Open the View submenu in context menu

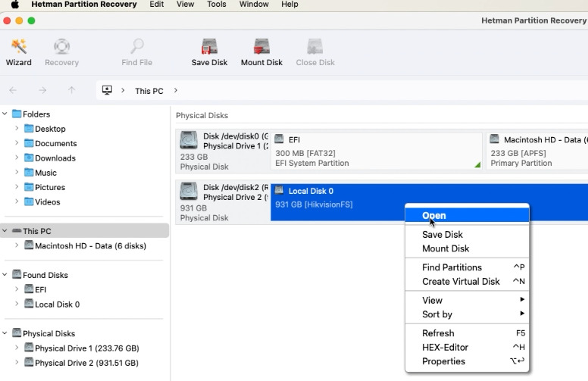point(467,301)
